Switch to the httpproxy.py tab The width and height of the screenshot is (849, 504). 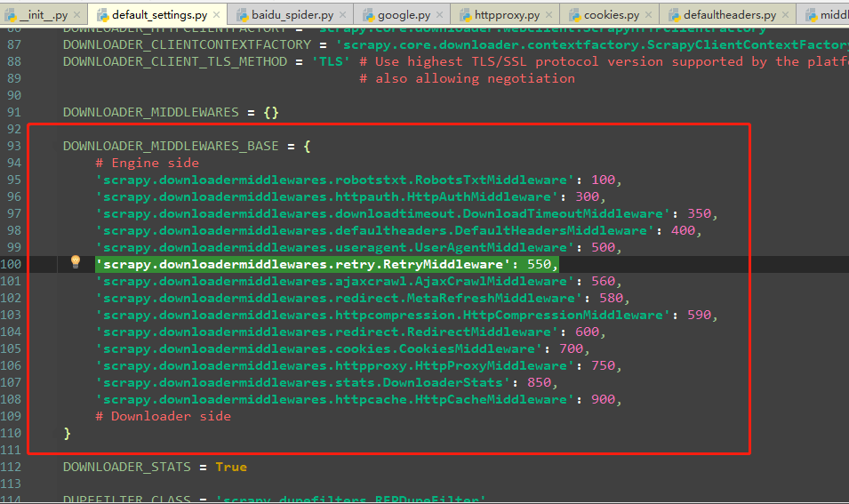(507, 15)
